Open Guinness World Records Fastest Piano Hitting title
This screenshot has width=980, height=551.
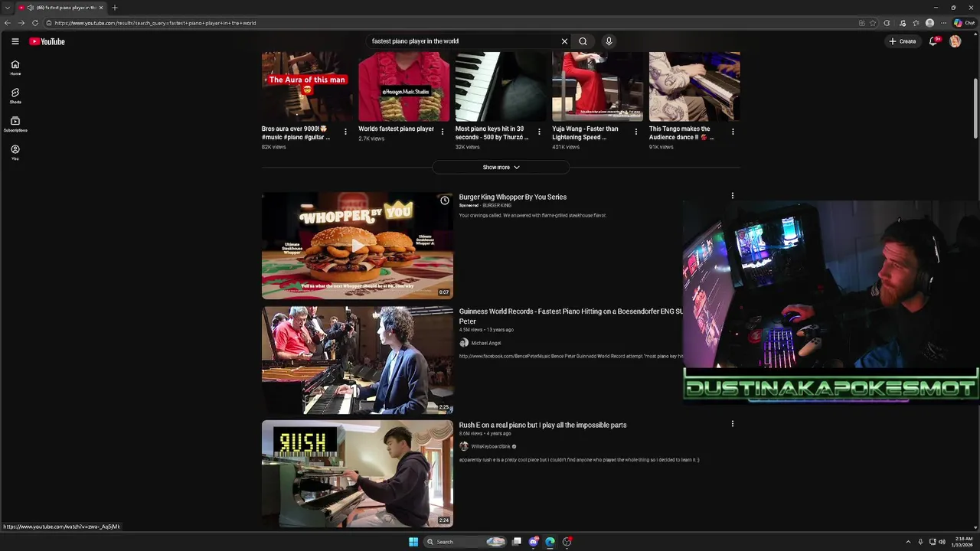point(570,316)
